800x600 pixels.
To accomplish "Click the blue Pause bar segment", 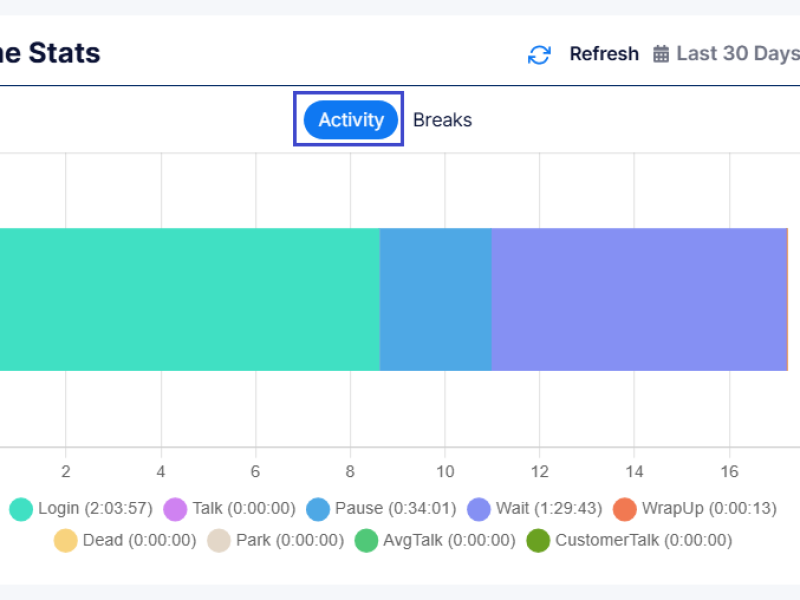I will tap(436, 299).
